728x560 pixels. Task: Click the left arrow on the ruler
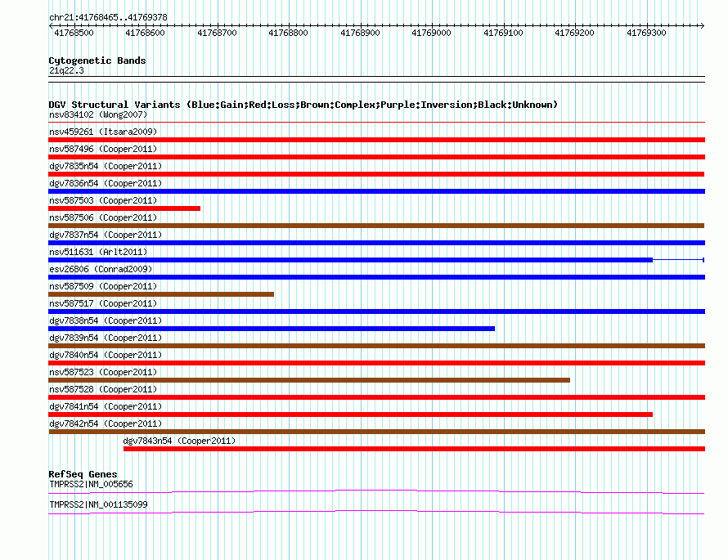(51, 25)
